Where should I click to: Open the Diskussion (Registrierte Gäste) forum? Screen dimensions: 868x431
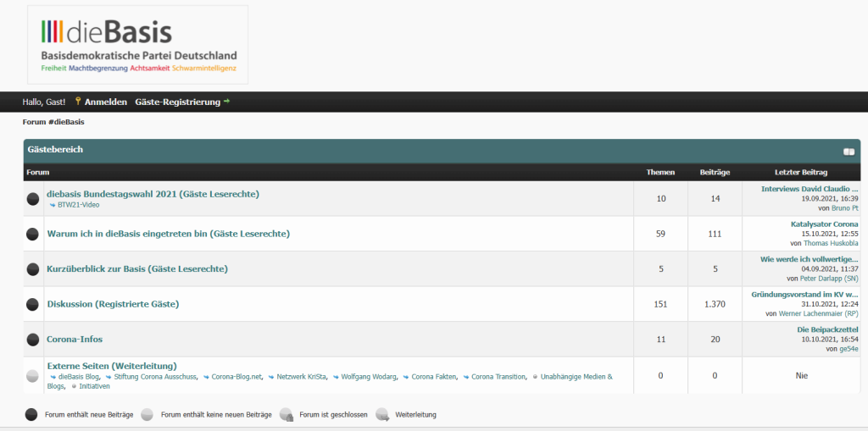[113, 304]
